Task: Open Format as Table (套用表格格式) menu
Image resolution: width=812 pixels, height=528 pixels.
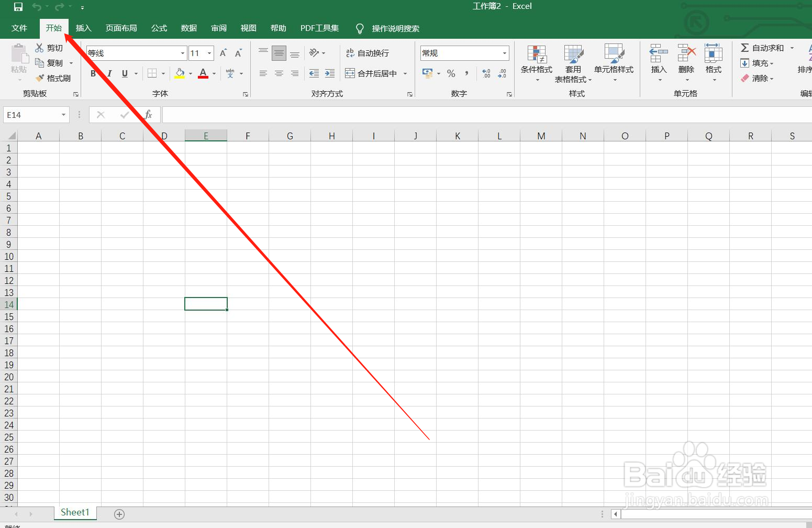Action: coord(573,63)
